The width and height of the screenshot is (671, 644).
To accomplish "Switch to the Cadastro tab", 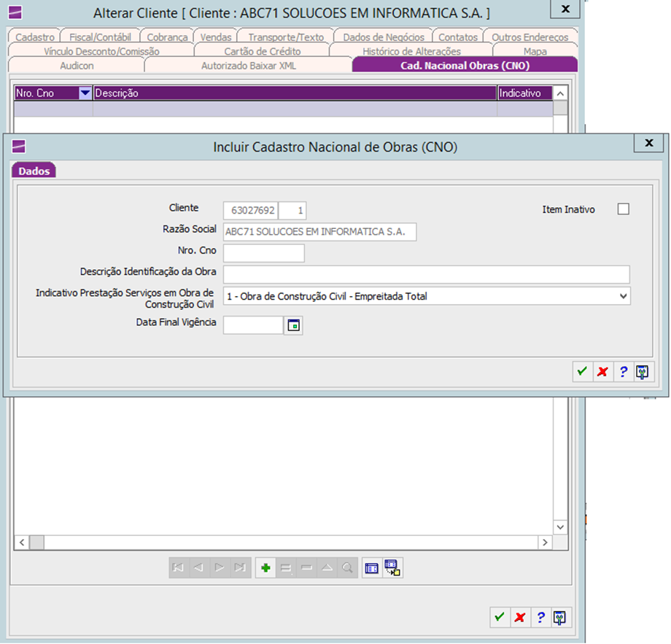I will tap(35, 37).
